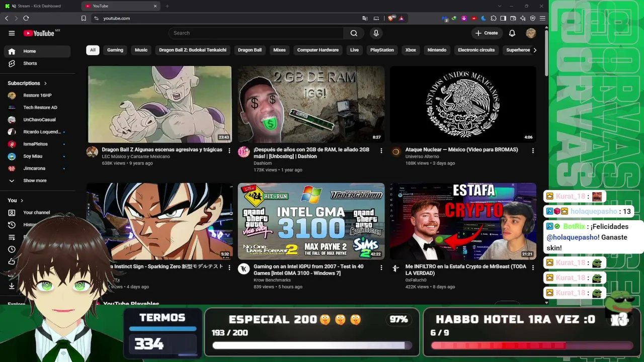Show more category chips with right arrow
The width and height of the screenshot is (644, 362).
click(x=534, y=50)
